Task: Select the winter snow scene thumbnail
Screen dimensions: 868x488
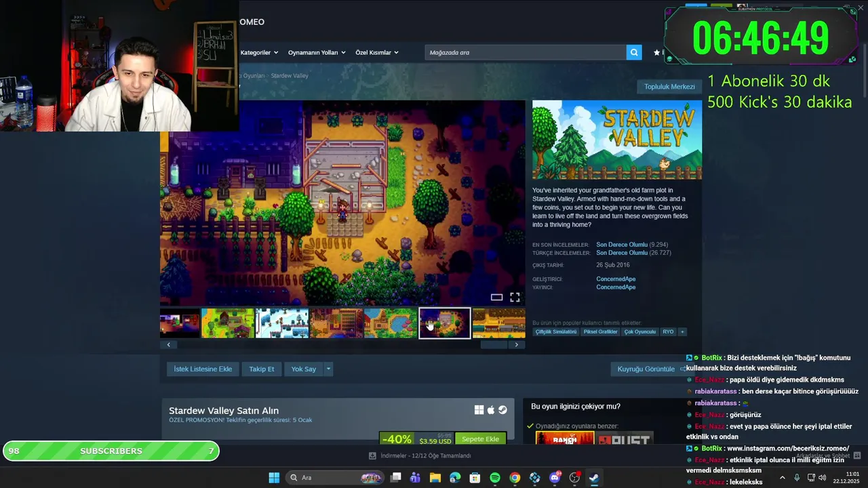Action: tap(282, 323)
